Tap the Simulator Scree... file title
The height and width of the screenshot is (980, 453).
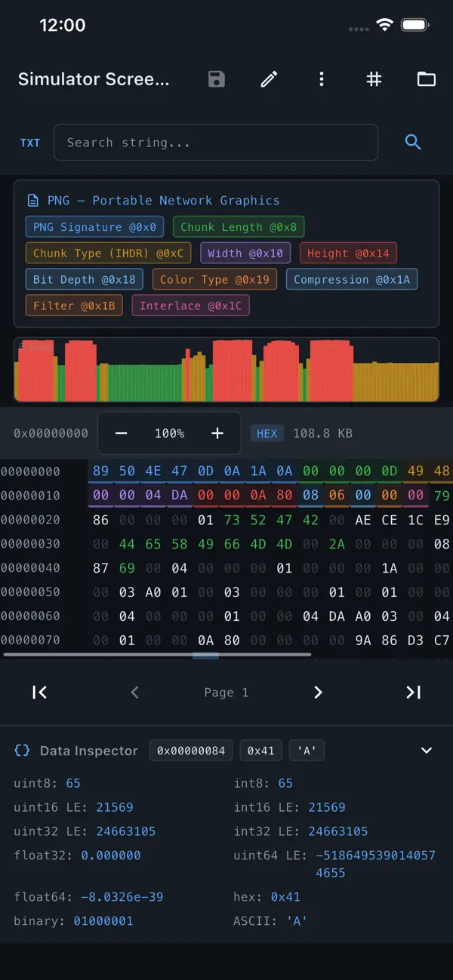(94, 79)
